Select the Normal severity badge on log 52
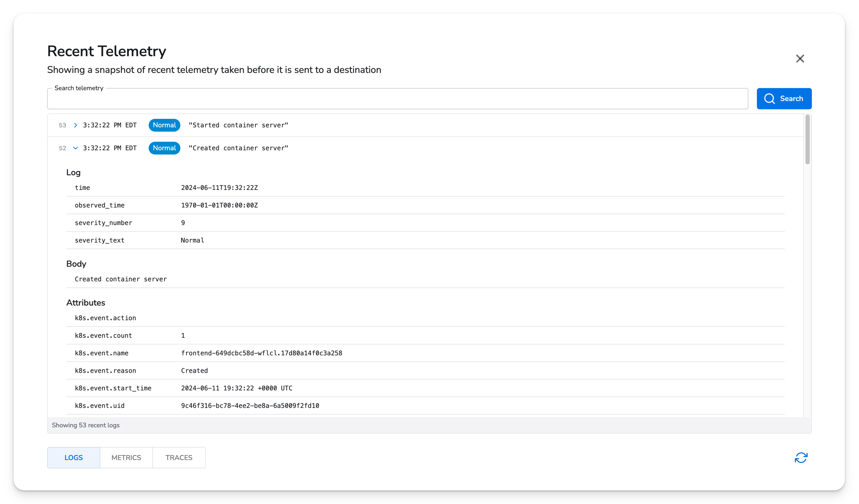 [x=164, y=148]
